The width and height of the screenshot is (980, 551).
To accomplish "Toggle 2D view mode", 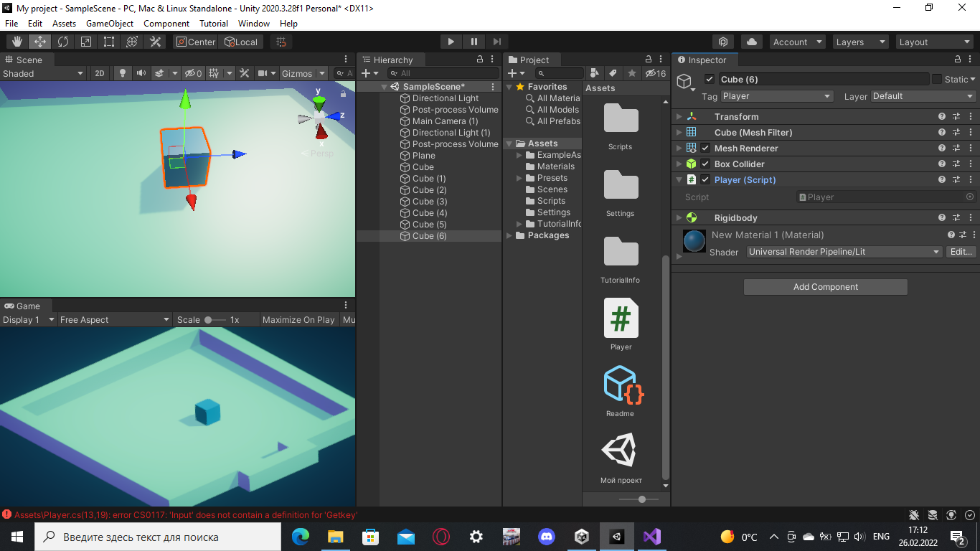I will [100, 73].
